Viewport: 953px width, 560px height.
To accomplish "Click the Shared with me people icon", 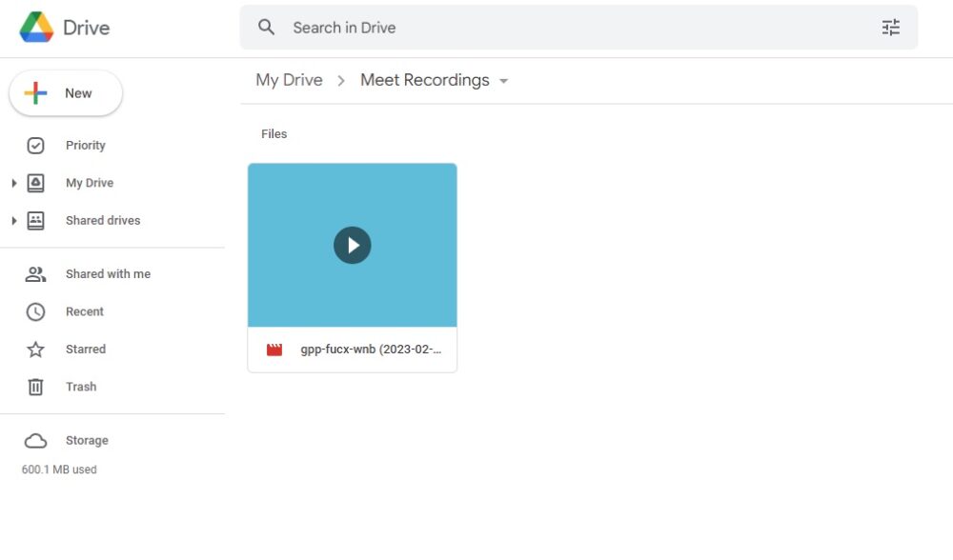I will (x=35, y=273).
